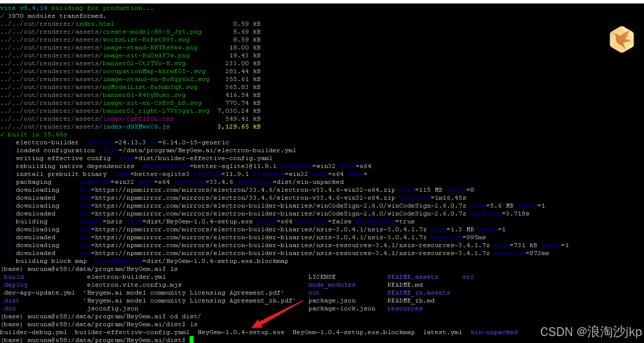
Task: Click the 'duration=872ms' value
Action: (522, 253)
